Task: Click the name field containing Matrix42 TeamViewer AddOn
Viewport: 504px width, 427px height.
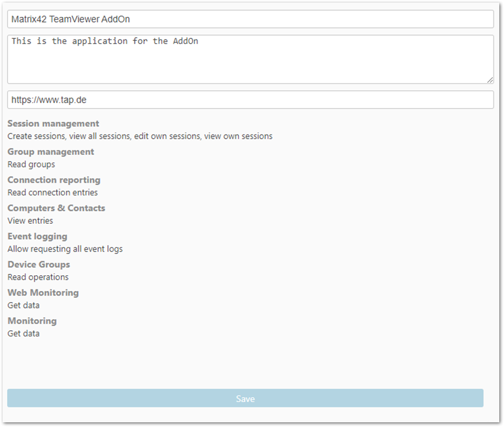Action: tap(250, 19)
